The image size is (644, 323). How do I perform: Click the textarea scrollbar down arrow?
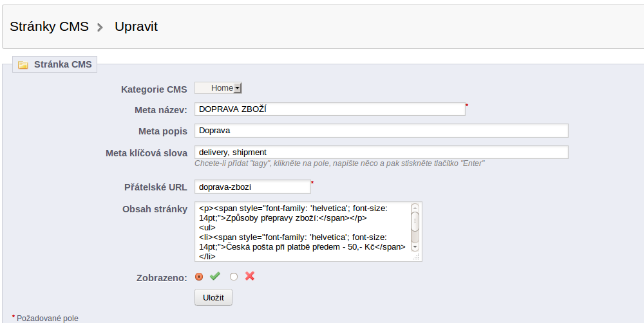[x=415, y=246]
